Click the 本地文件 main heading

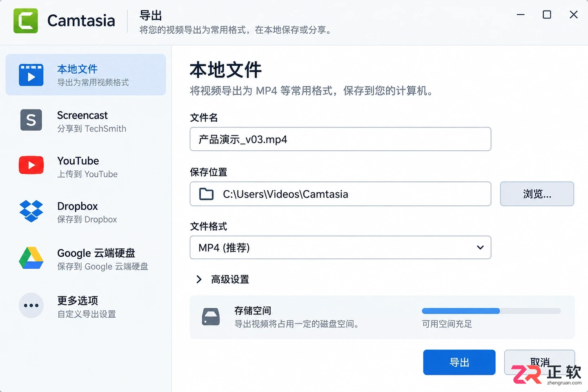point(225,70)
